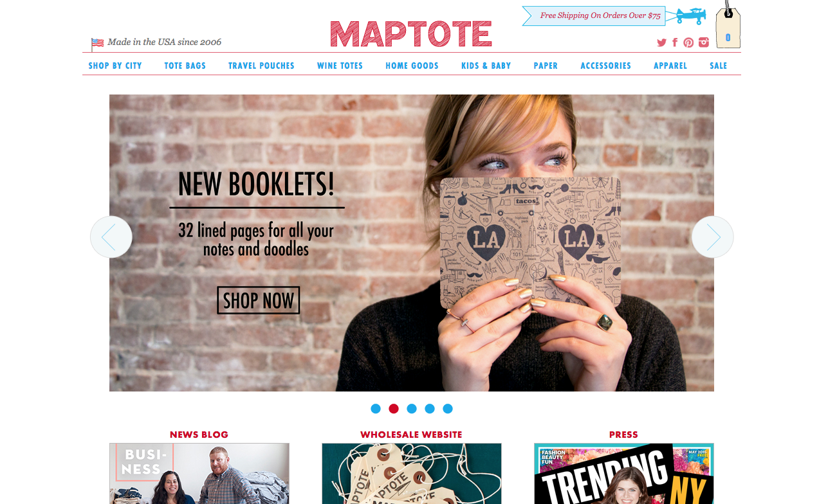819x504 pixels.
Task: Open the News Blog thumbnail image
Action: coord(199,473)
